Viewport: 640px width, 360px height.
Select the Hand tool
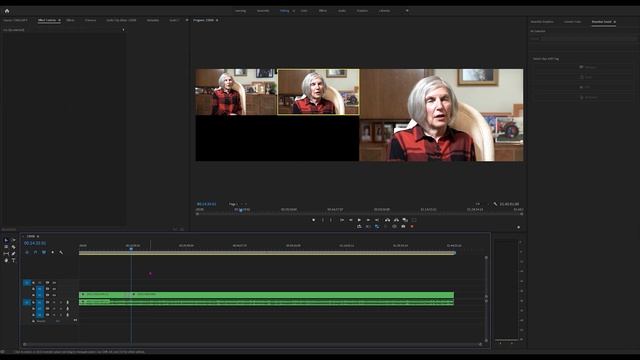(x=6, y=260)
